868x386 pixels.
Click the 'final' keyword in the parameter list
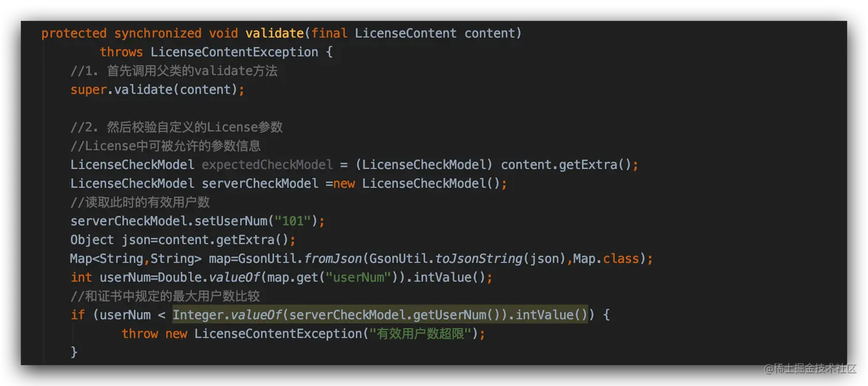click(330, 33)
